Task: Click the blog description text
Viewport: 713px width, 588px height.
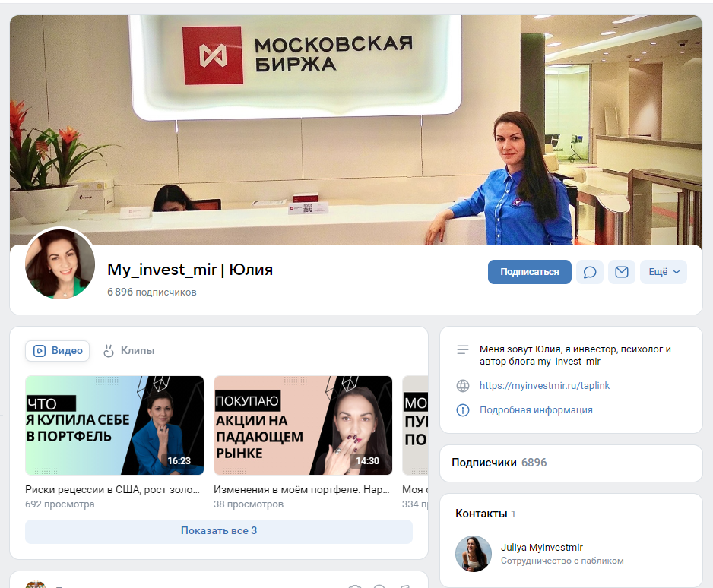Action: pos(575,356)
